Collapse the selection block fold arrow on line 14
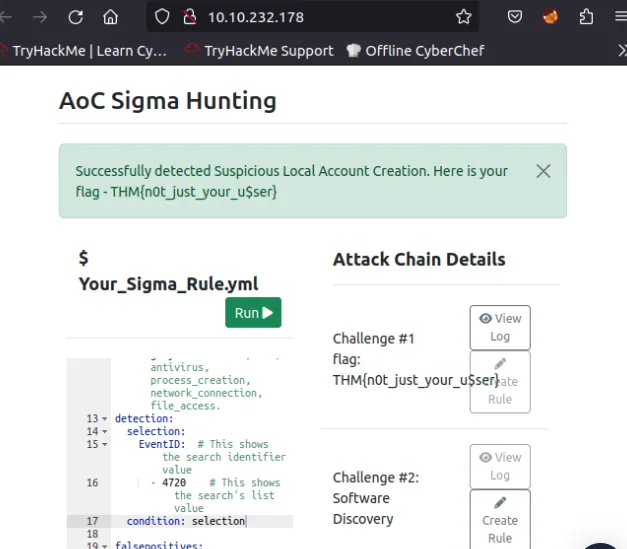 pos(104,431)
